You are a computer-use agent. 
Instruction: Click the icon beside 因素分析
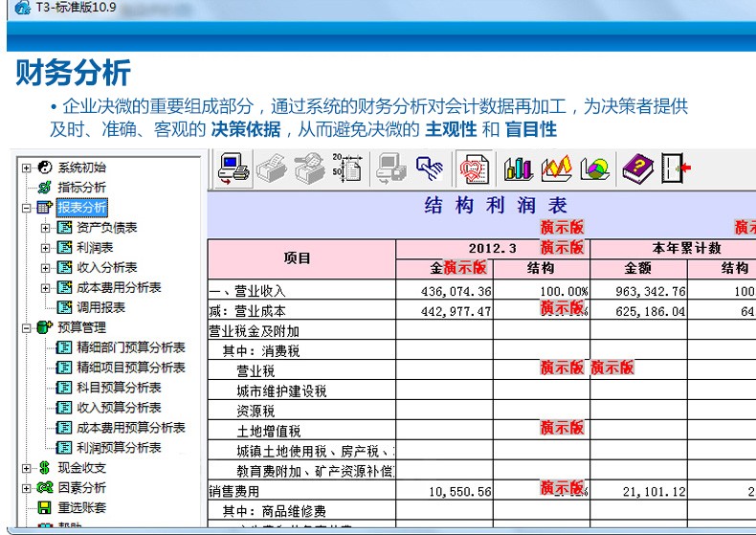click(x=44, y=488)
